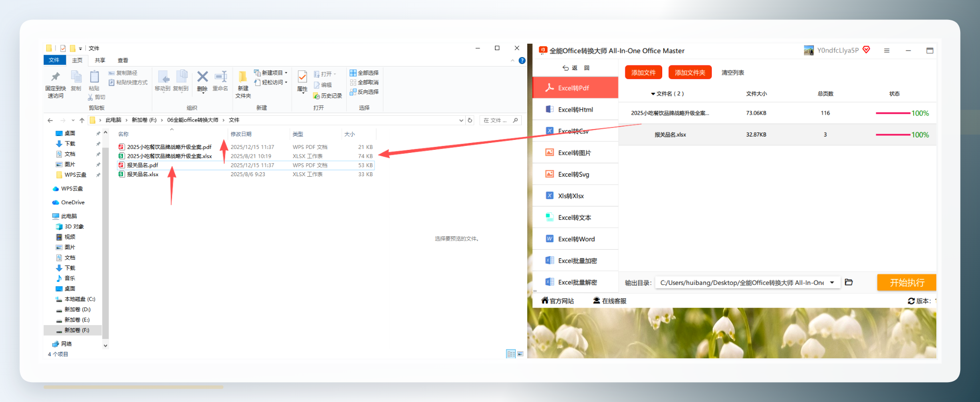Switch to the details view icon
Viewport: 980px width, 402px height.
(511, 354)
